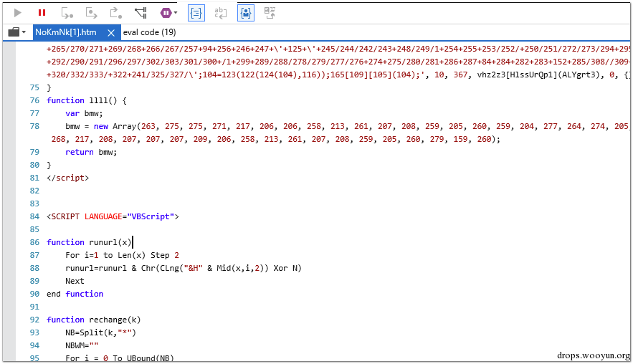Click the purple exception behavior icon
Image resolution: width=633 pixels, height=364 pixels.
point(166,13)
